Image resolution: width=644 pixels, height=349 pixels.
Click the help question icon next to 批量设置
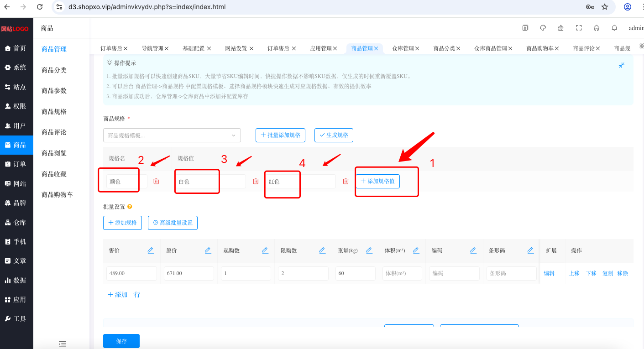tap(130, 207)
